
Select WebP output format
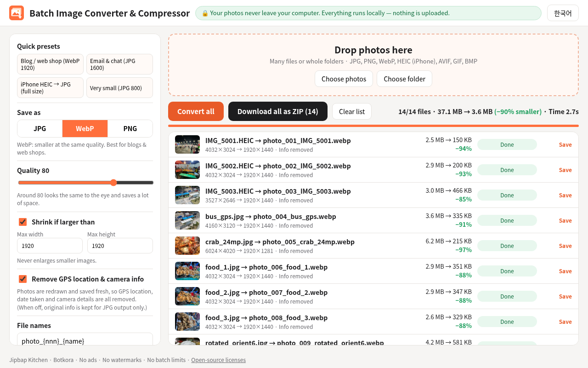pyautogui.click(x=85, y=129)
